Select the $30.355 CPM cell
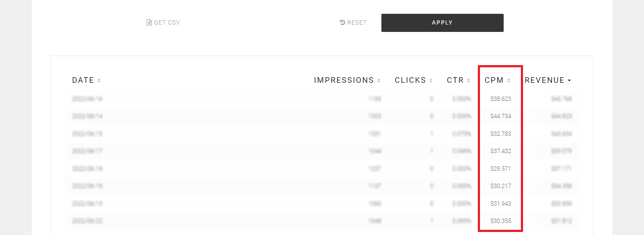This screenshot has height=235, width=644. coord(501,221)
